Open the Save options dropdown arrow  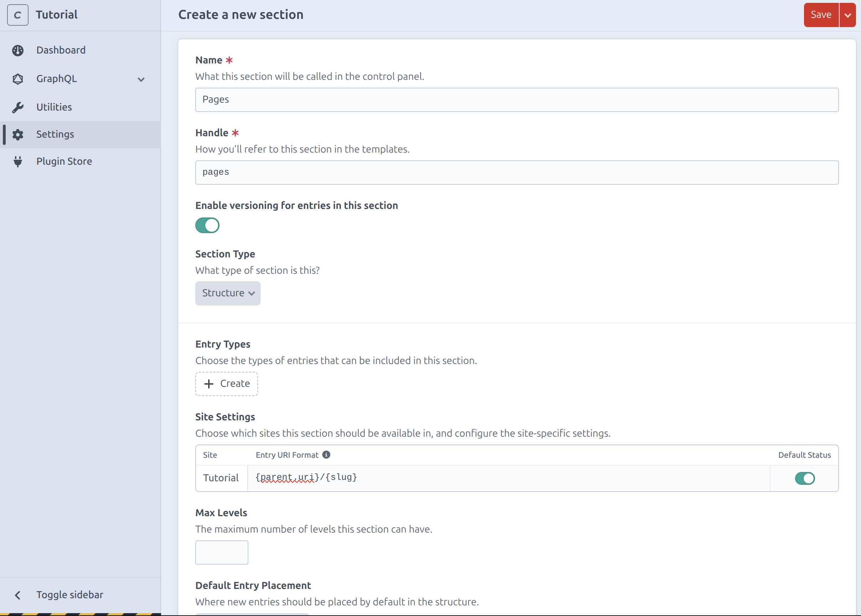848,15
